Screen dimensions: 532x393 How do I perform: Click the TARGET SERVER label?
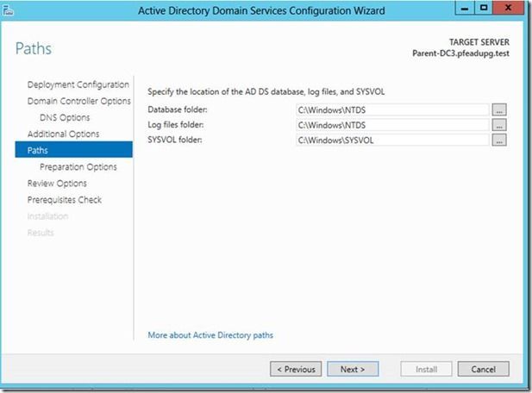(x=479, y=42)
